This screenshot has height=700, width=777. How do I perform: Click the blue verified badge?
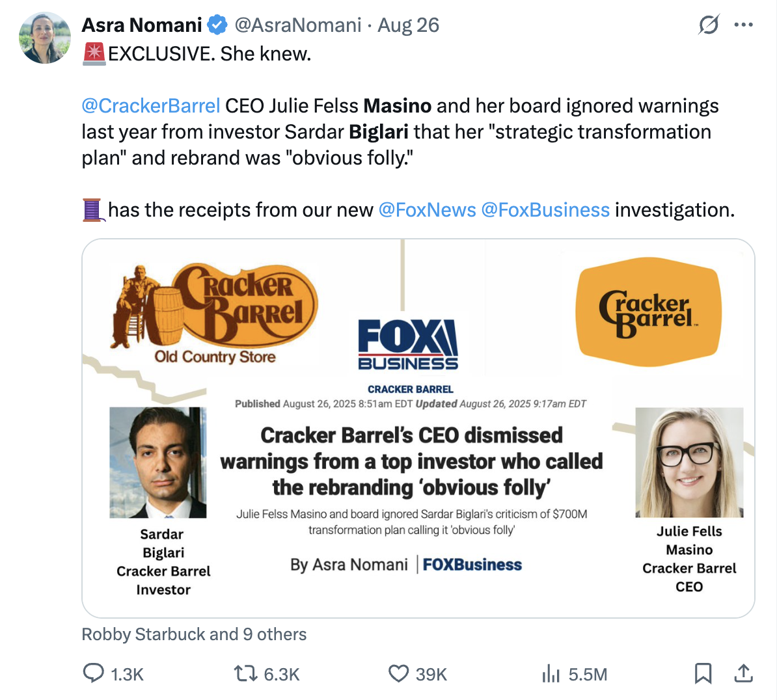(217, 25)
